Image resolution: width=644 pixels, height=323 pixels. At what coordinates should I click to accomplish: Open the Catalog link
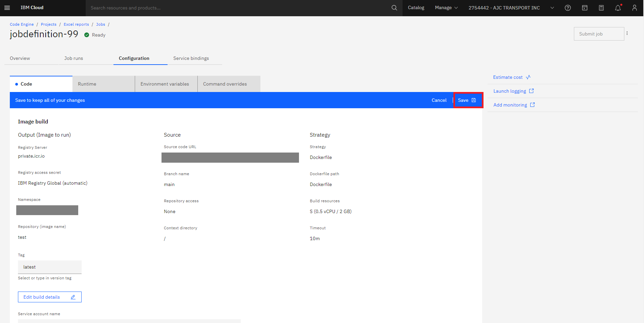416,8
